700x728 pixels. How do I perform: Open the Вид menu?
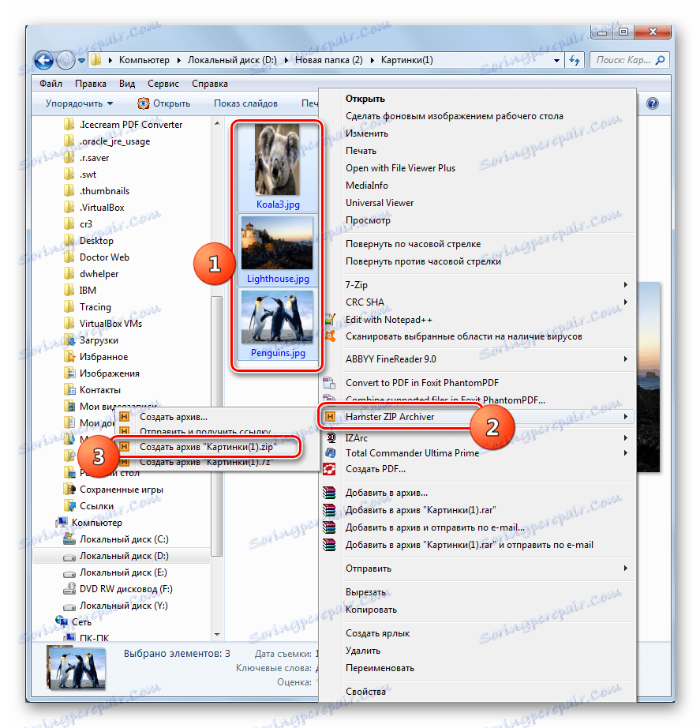[127, 84]
